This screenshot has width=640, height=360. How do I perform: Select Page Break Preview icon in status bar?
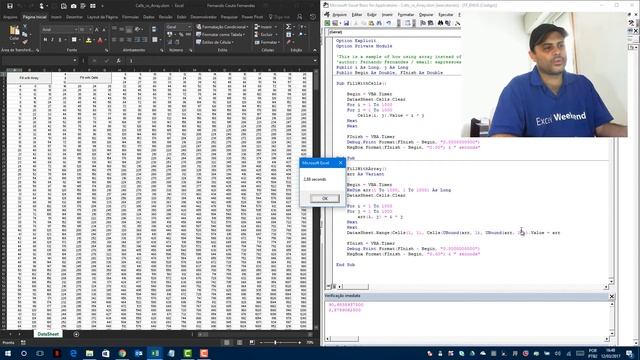[x=252, y=342]
